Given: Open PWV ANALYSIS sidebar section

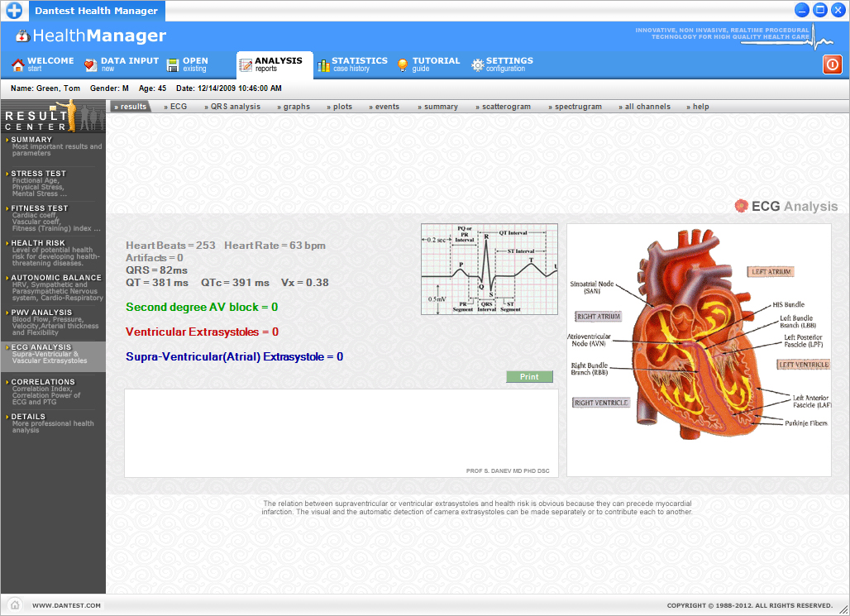Looking at the screenshot, I should [53, 324].
